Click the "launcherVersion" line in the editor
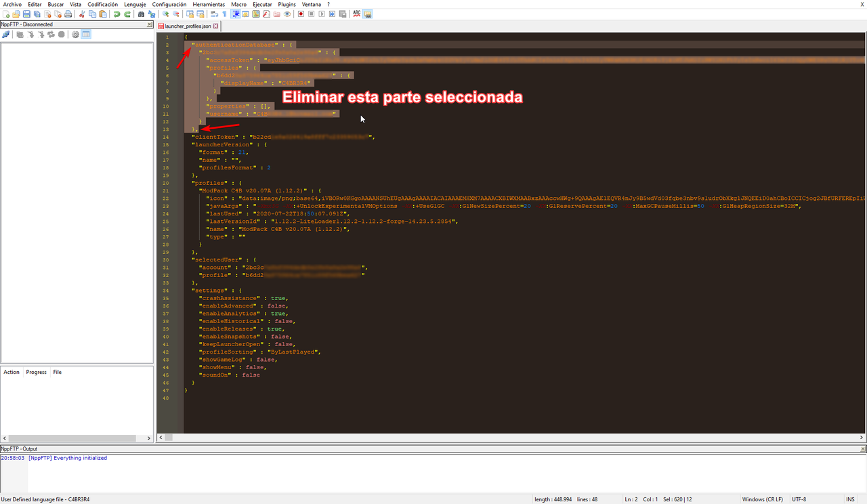The width and height of the screenshot is (867, 504). 230,144
